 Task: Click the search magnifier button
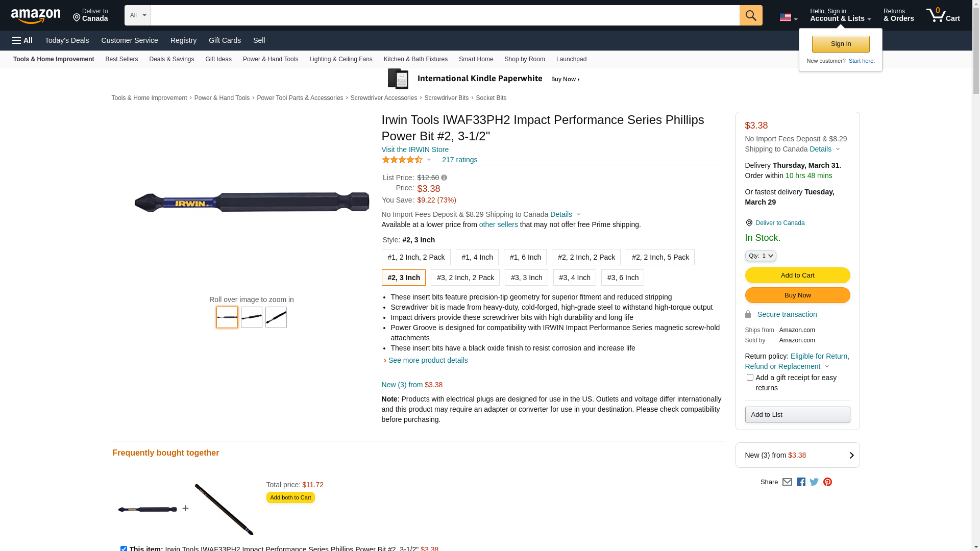(x=750, y=15)
